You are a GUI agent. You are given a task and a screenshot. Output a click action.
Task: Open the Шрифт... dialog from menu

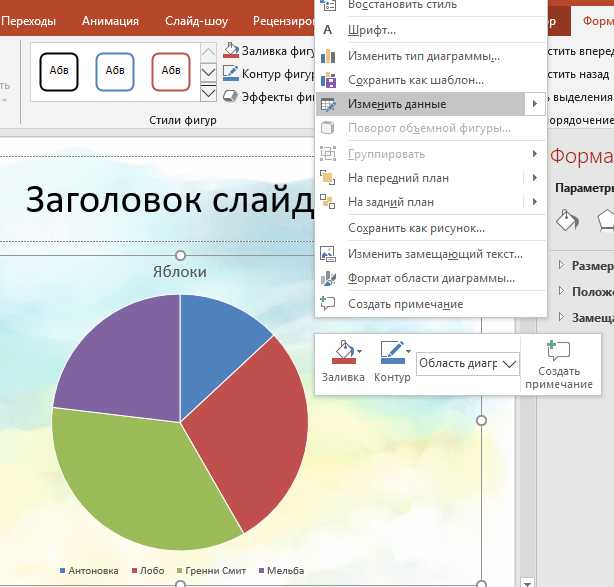pos(372,30)
